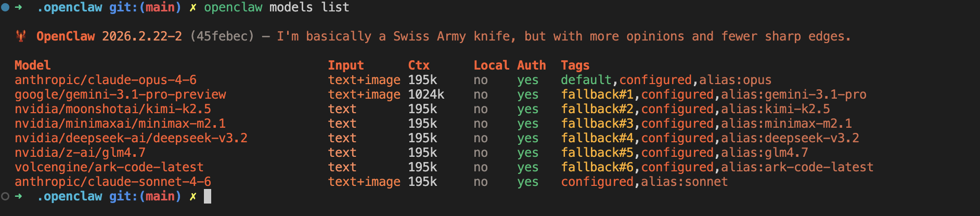980x216 pixels.
Task: Click the 'fallback#4' tag text
Action: (597, 138)
